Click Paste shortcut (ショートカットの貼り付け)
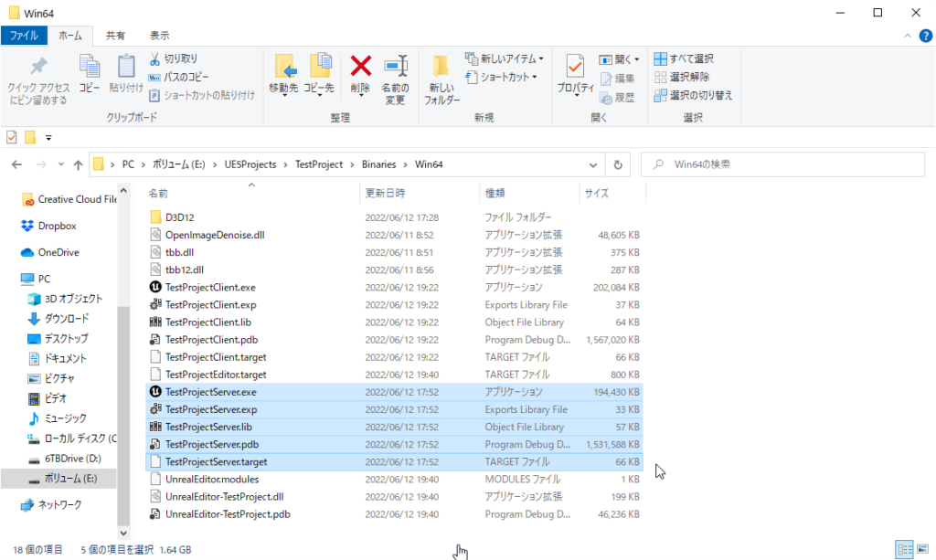Viewport: 936px width, 560px height. tap(202, 95)
